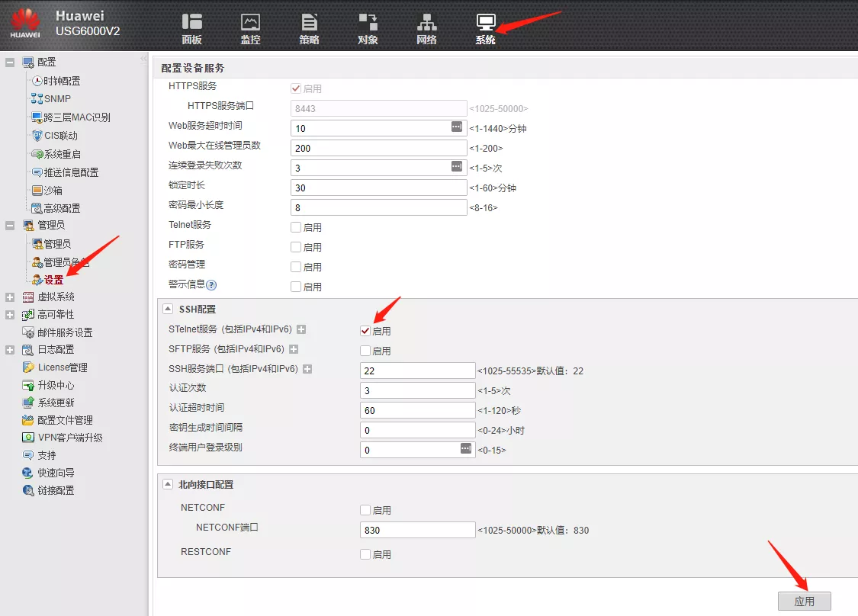Collapse the SSH配置 section
Screen dimensions: 858x616
[x=167, y=310]
